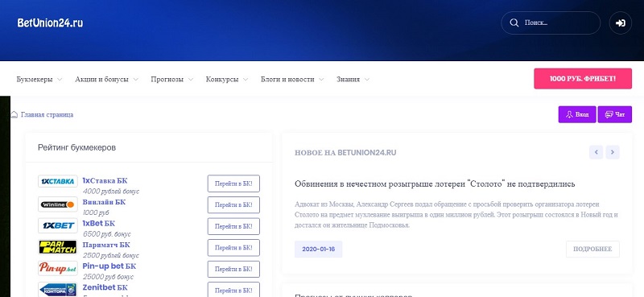Screen dimensions: 644x297
Task: Show next news slide arrow
Action: (613, 152)
